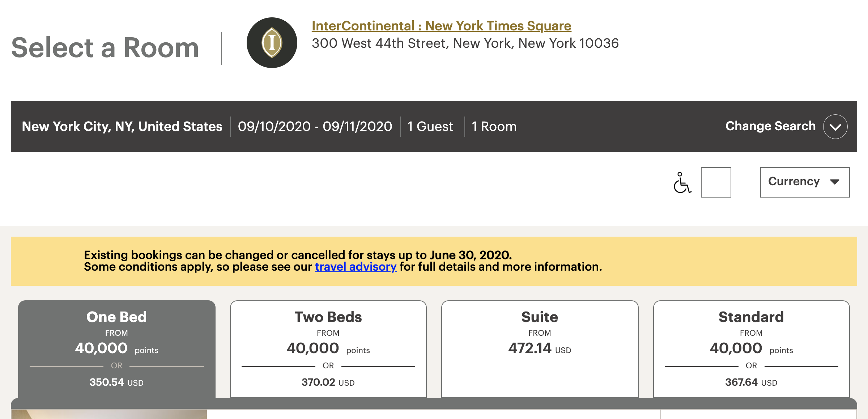This screenshot has height=419, width=868.
Task: Check the accessible rooms checkbox
Action: tap(716, 182)
